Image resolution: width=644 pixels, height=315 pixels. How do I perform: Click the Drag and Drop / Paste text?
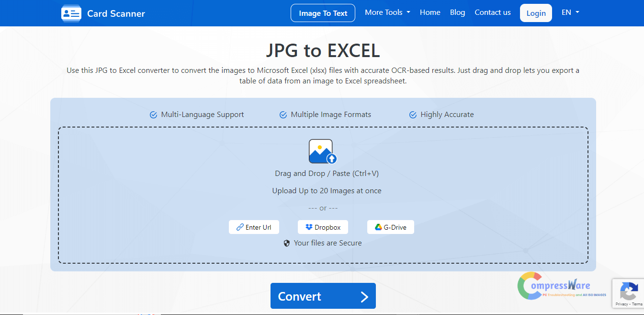point(327,174)
